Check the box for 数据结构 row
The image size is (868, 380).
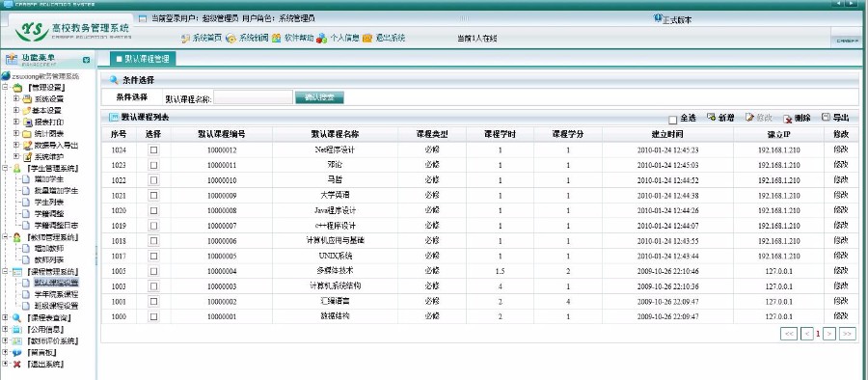(154, 316)
